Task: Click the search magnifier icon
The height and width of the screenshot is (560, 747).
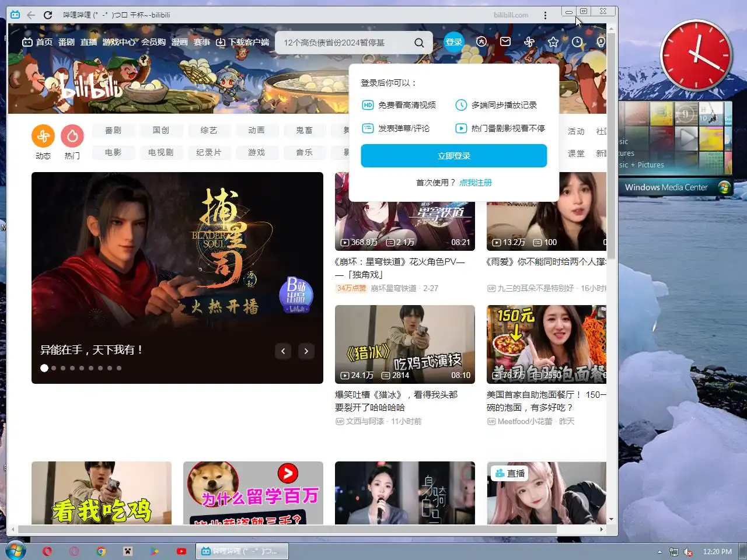Action: coord(419,43)
